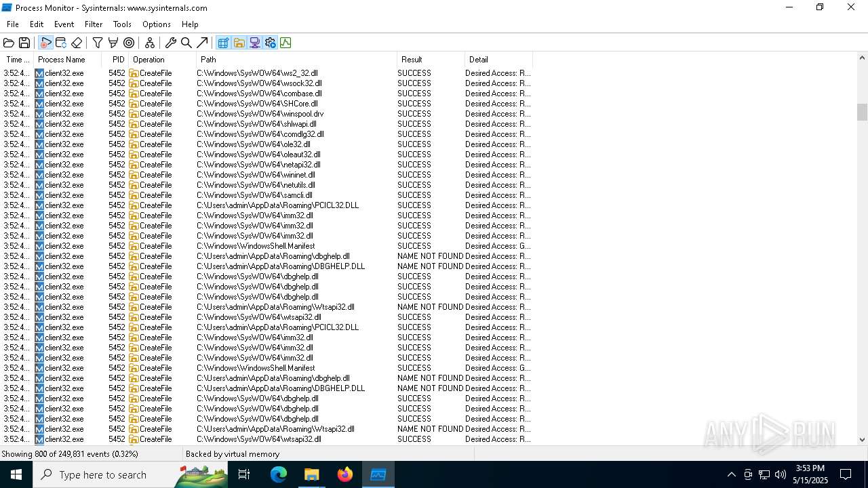868x488 pixels.
Task: Open the Filter menu
Action: pyautogui.click(x=94, y=24)
